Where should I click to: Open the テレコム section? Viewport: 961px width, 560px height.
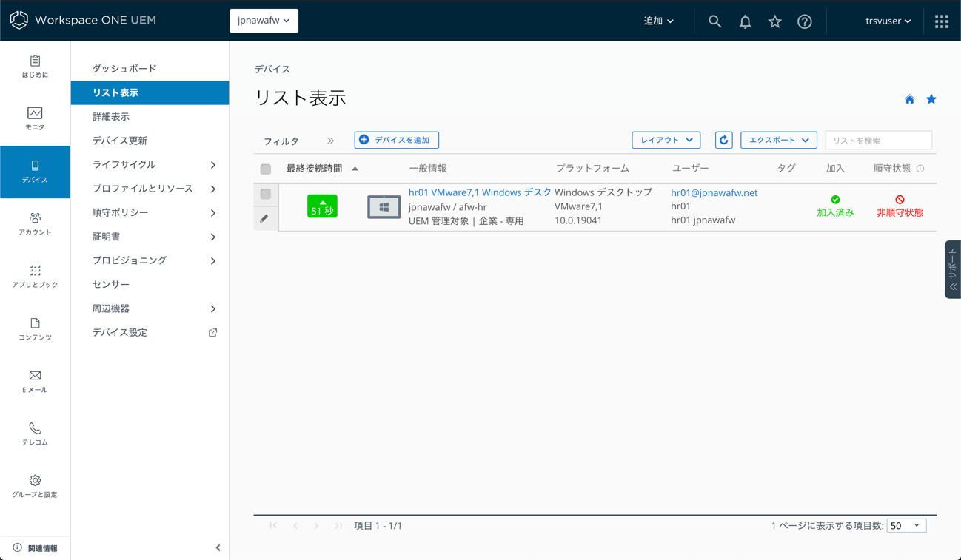click(35, 434)
